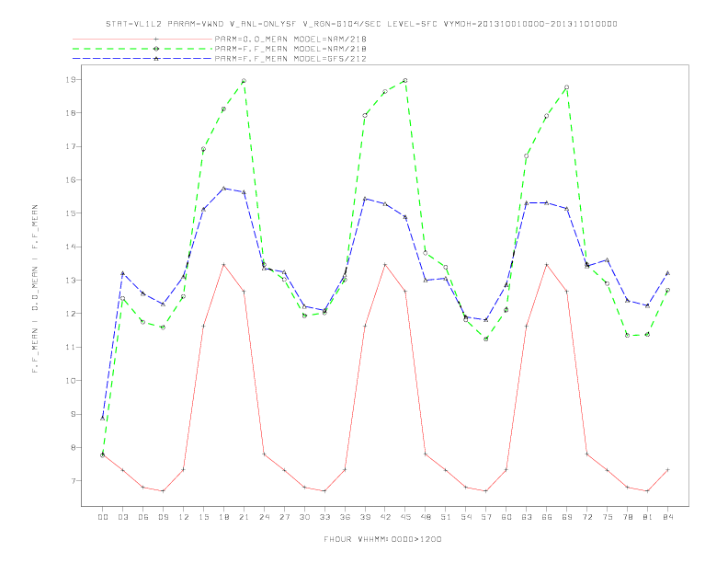The width and height of the screenshot is (728, 563).
Task: Click y-axis tick label 9
Action: coord(74,414)
